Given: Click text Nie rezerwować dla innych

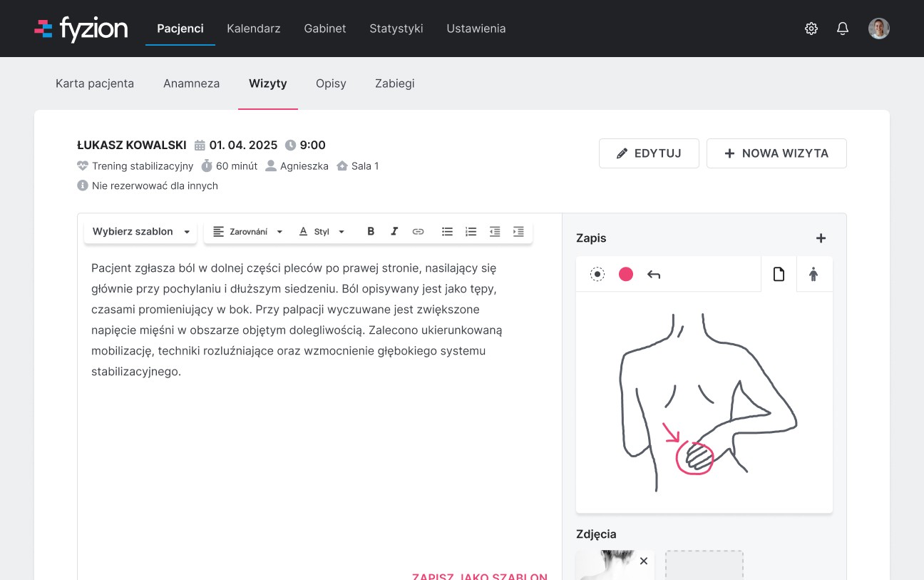Looking at the screenshot, I should pyautogui.click(x=155, y=185).
